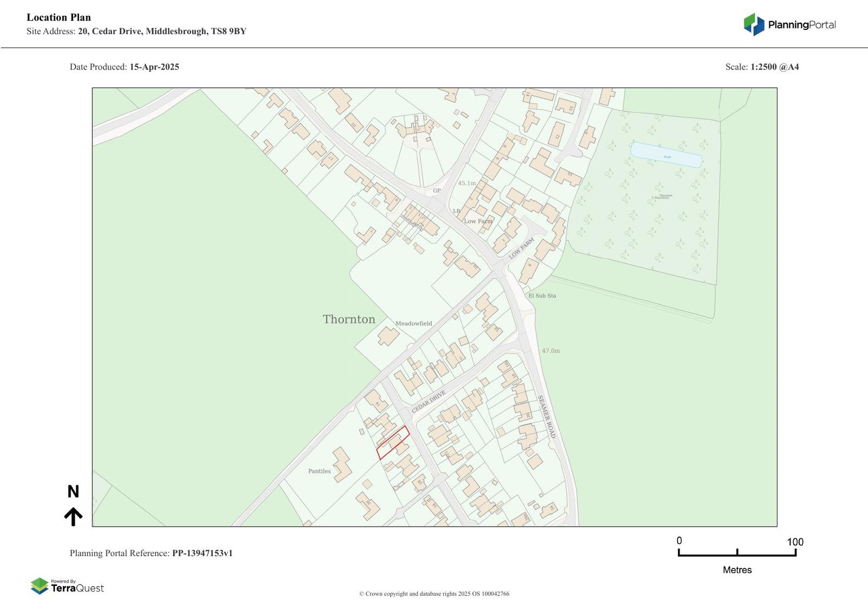The height and width of the screenshot is (614, 868).
Task: Click the Planning Portal logo icon
Action: tap(754, 24)
